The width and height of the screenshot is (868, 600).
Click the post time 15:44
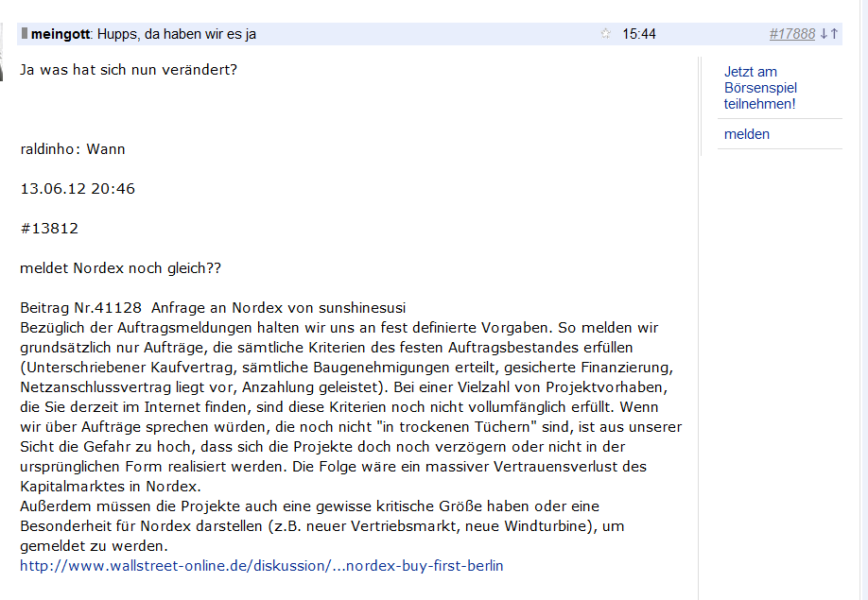[639, 34]
